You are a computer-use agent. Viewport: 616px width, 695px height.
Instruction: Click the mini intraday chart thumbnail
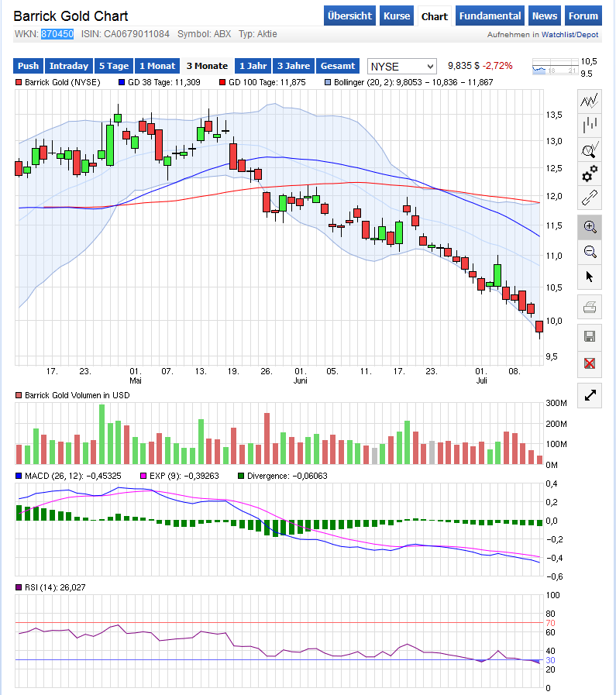(x=556, y=67)
